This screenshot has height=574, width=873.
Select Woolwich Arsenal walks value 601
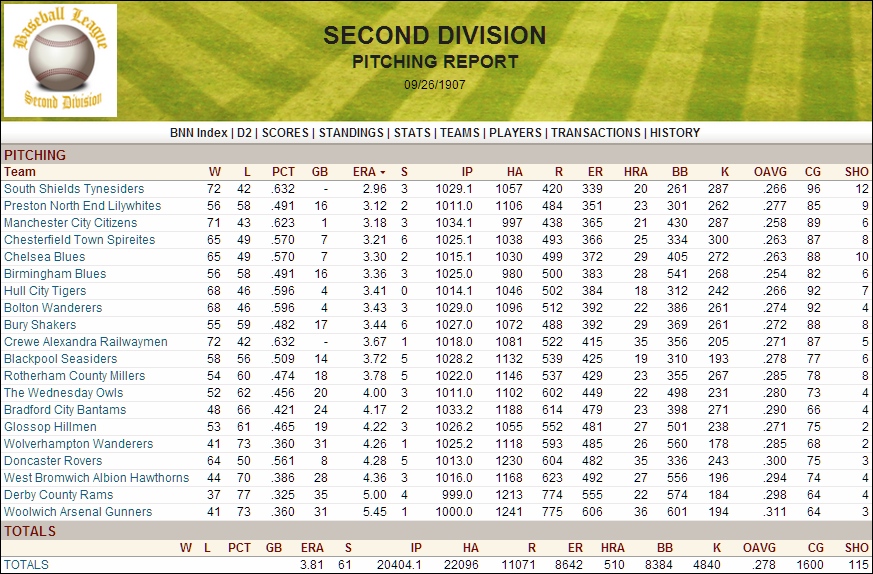click(678, 512)
